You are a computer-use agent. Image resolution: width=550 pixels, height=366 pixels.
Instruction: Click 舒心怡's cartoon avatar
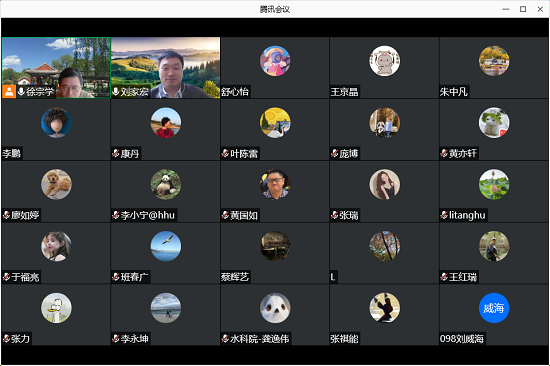tap(275, 61)
